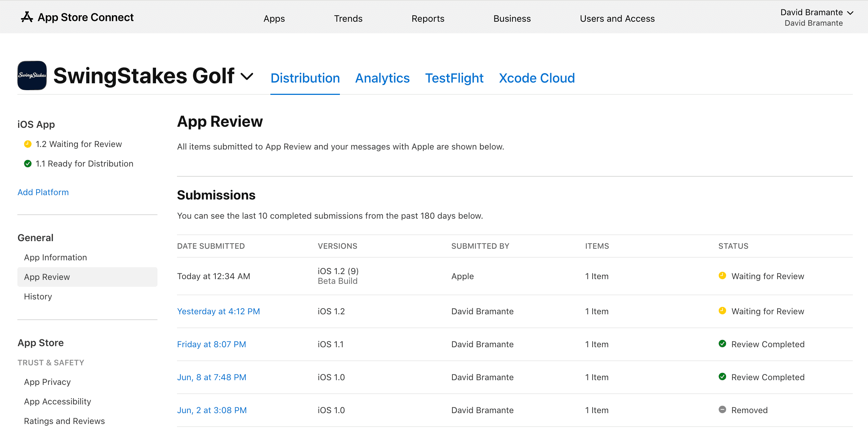This screenshot has height=441, width=868.
Task: Open the Apps menu
Action: click(274, 18)
